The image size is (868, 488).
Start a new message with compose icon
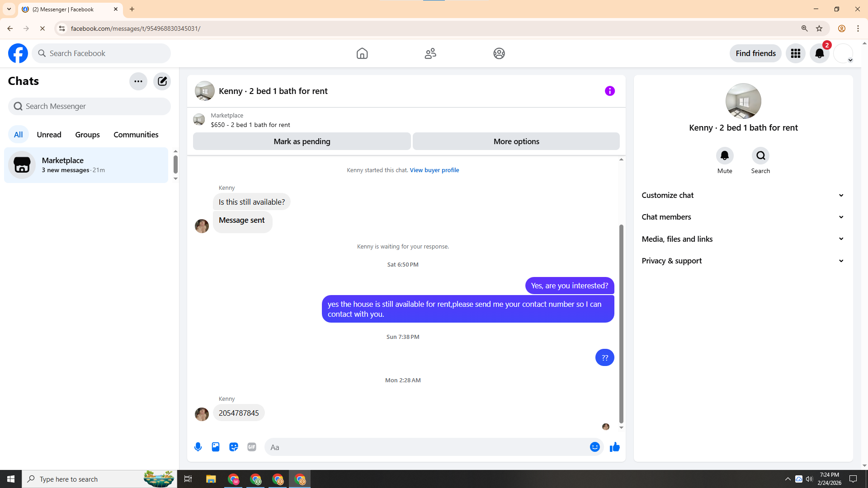point(162,81)
